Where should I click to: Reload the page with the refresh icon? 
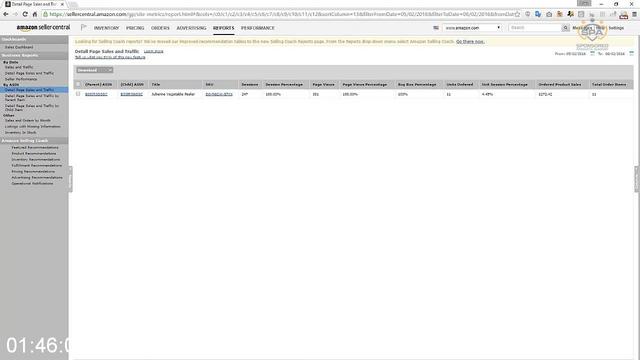click(25, 14)
